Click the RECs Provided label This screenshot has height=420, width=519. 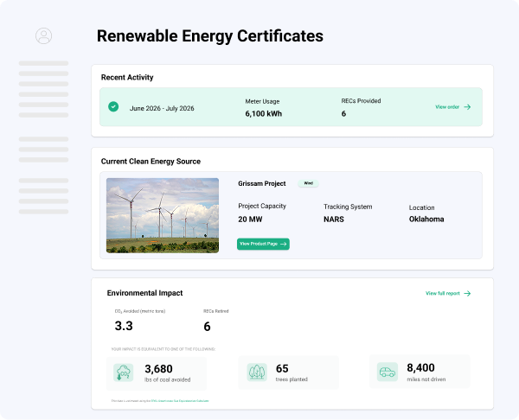click(361, 101)
